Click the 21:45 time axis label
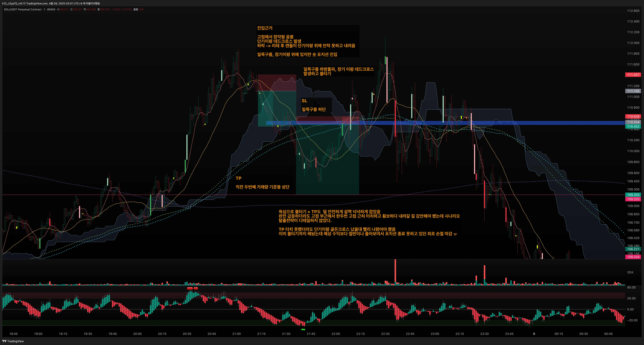The width and height of the screenshot is (644, 345). (311, 334)
